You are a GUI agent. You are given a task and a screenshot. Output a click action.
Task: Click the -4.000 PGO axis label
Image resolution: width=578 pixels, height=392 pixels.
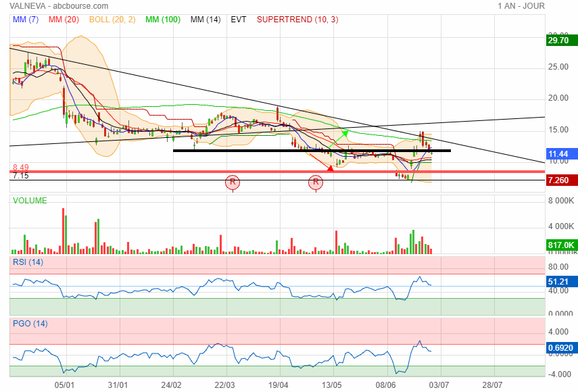point(558,374)
